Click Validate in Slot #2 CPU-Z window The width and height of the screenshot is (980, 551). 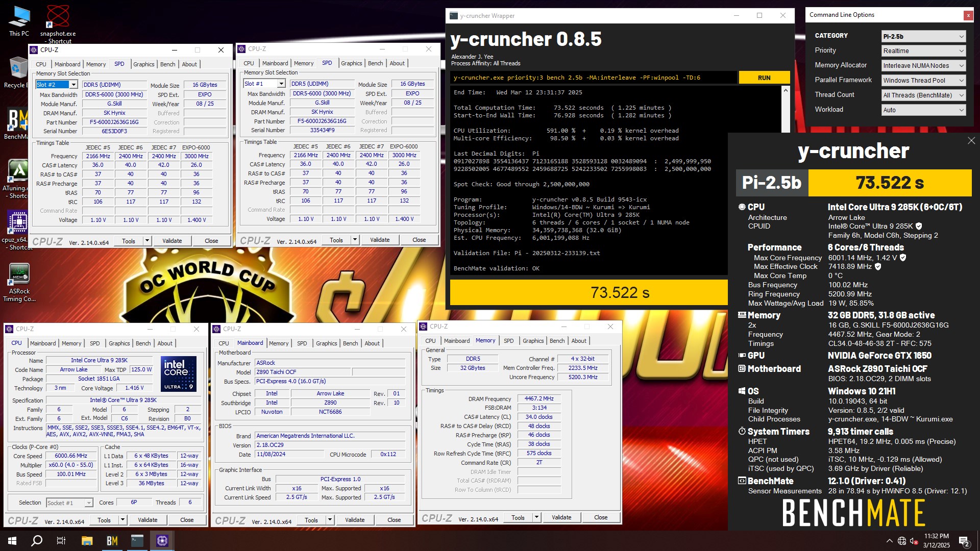click(172, 241)
